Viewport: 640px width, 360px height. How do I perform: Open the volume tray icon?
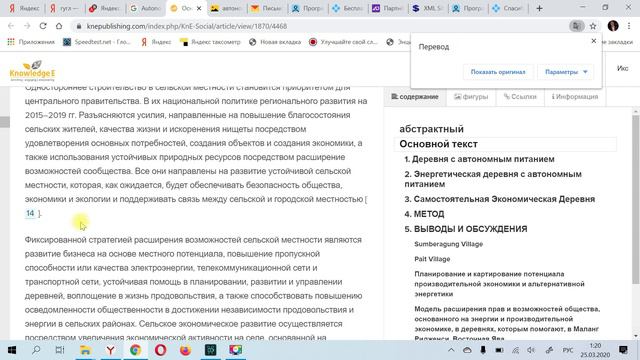click(531, 350)
